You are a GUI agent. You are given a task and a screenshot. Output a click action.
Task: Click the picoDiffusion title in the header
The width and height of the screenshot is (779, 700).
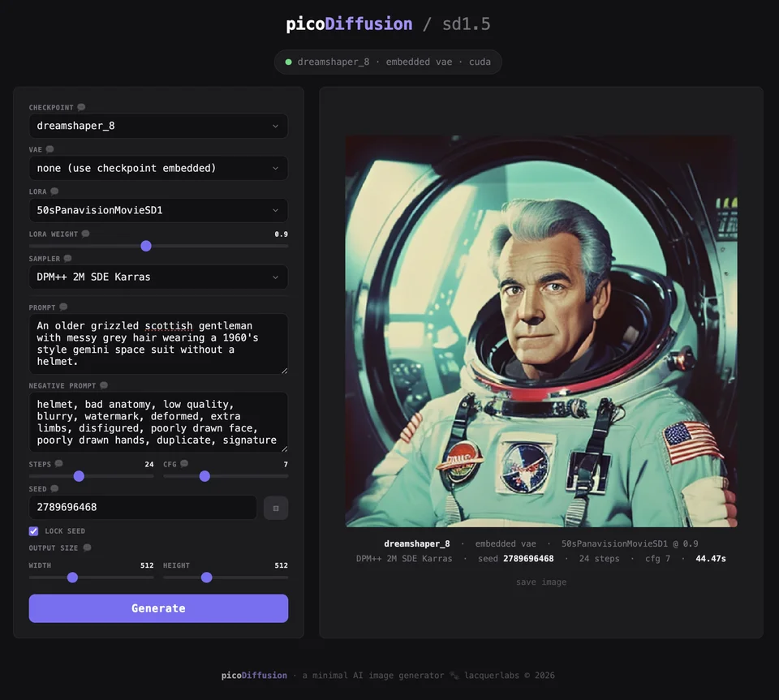[x=348, y=24]
